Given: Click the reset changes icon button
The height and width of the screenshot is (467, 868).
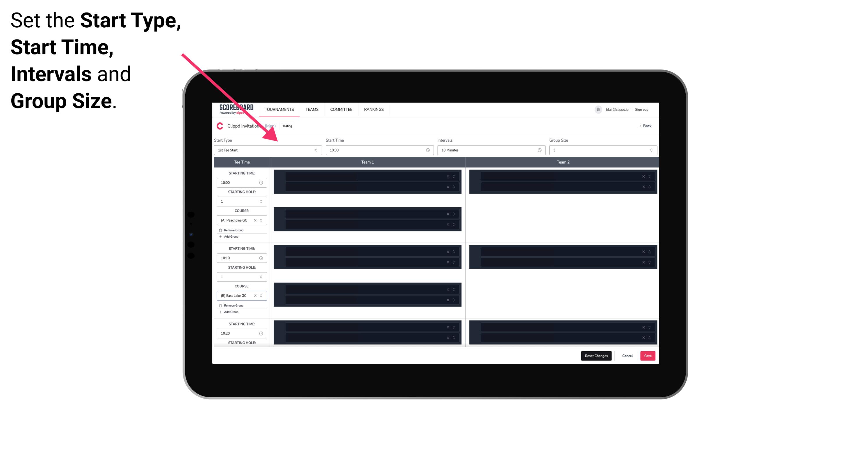Looking at the screenshot, I should (x=596, y=356).
